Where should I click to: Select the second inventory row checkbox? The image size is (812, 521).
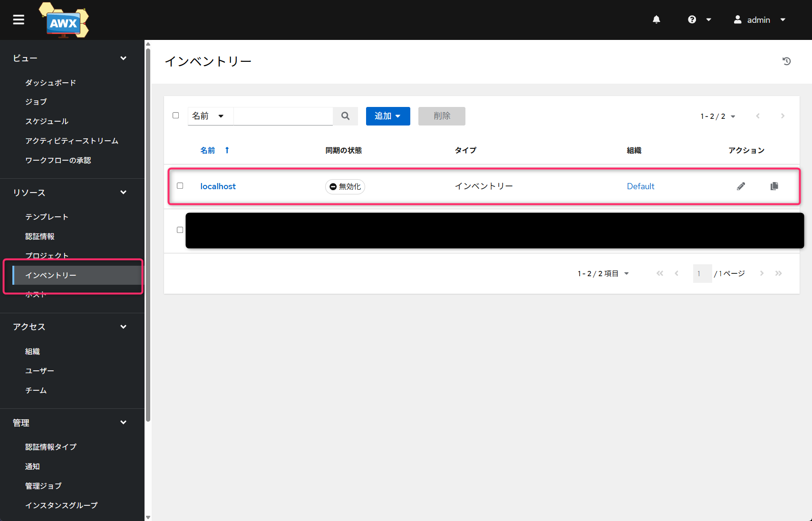click(180, 230)
